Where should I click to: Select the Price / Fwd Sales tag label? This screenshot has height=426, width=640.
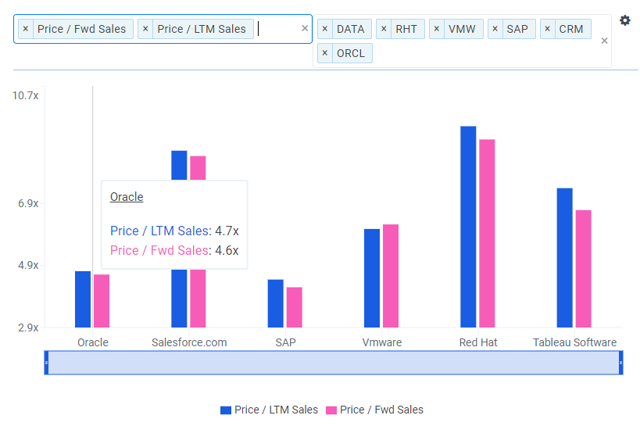pos(82,29)
